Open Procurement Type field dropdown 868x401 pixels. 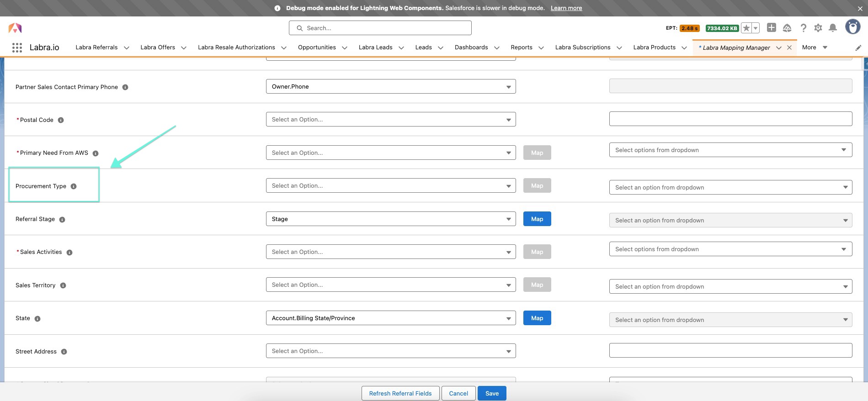pyautogui.click(x=391, y=185)
